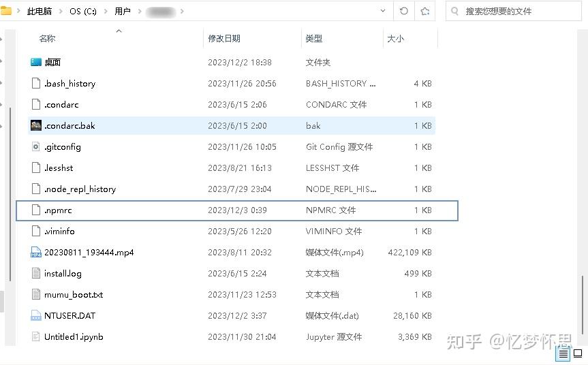Click the 媒体文件(.dat) type cell

point(332,315)
